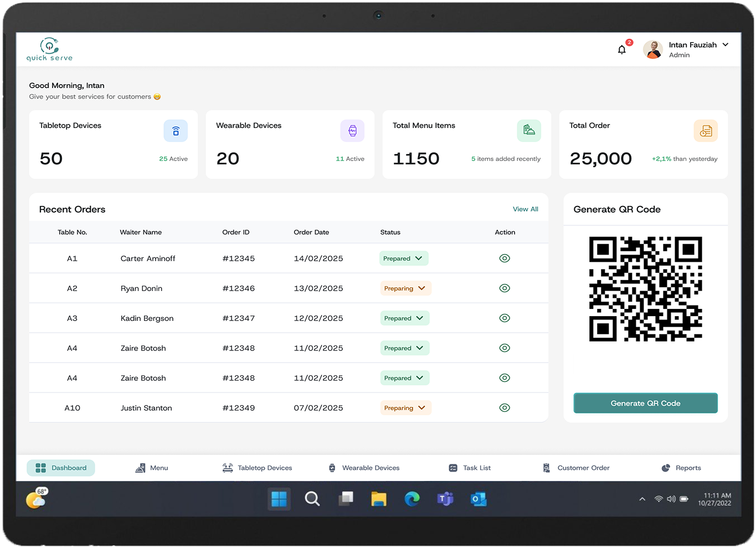Open the Windows Start menu
This screenshot has width=756, height=548.
(x=279, y=499)
